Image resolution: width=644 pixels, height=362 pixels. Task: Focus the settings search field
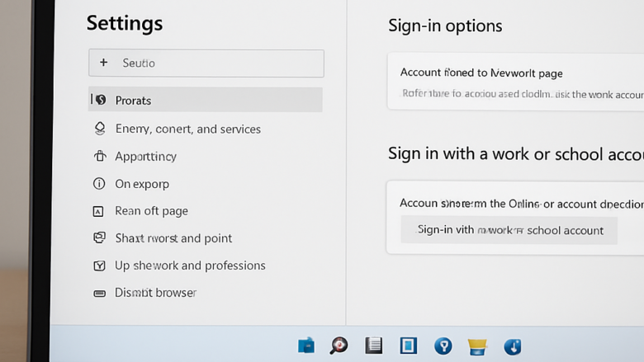206,63
